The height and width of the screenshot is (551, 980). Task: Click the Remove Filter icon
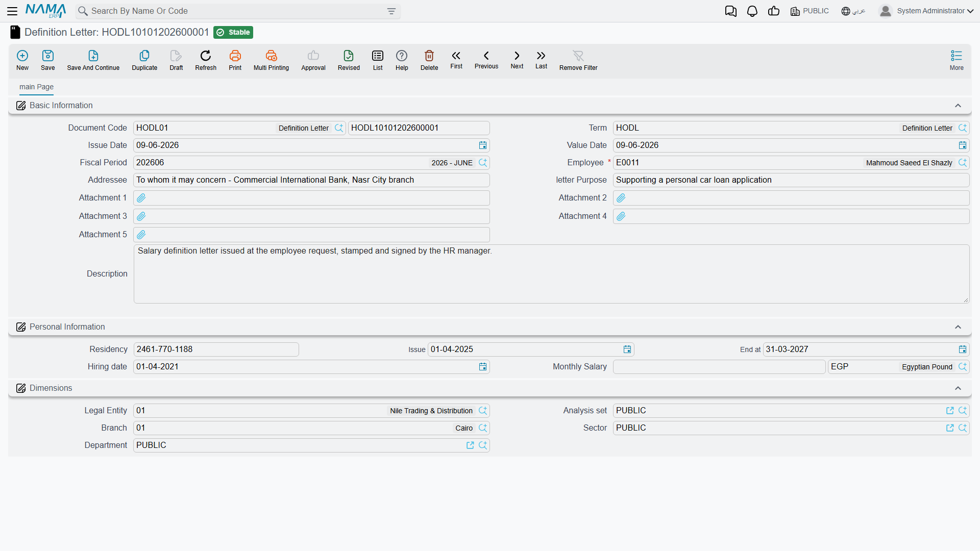pyautogui.click(x=578, y=56)
